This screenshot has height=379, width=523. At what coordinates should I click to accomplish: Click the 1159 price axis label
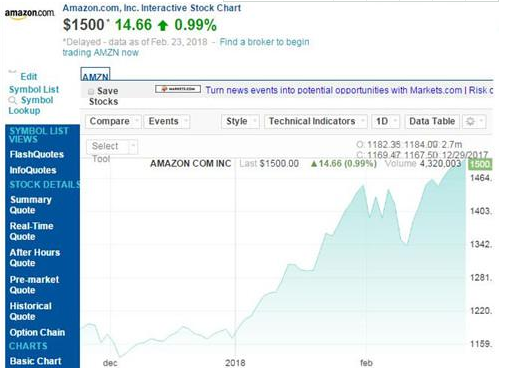click(481, 344)
